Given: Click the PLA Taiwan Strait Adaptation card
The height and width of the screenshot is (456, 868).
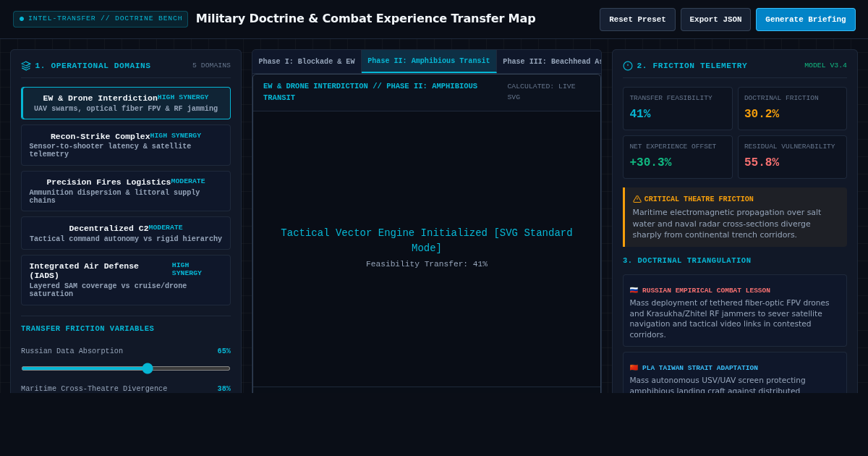Looking at the screenshot, I should pos(735,373).
